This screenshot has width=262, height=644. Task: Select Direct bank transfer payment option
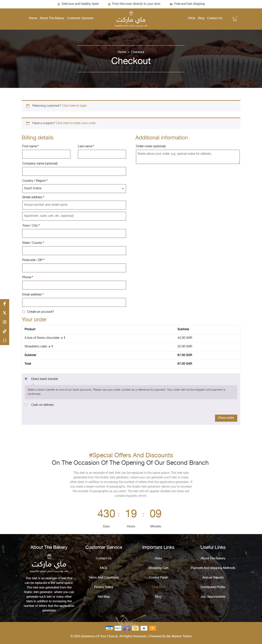(x=26, y=379)
